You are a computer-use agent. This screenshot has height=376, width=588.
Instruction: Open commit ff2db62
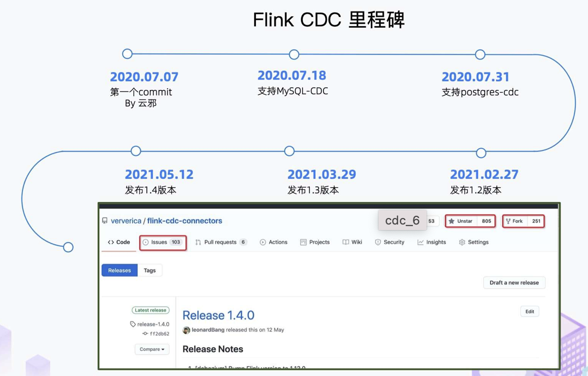[159, 333]
